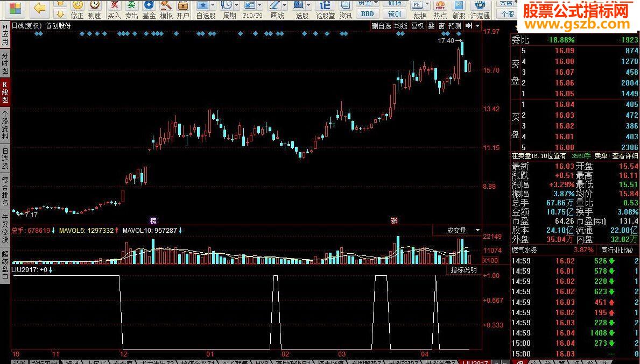The height and width of the screenshot is (364, 640).
Task: Click the red 涨 marker on chart
Action: pos(395,221)
